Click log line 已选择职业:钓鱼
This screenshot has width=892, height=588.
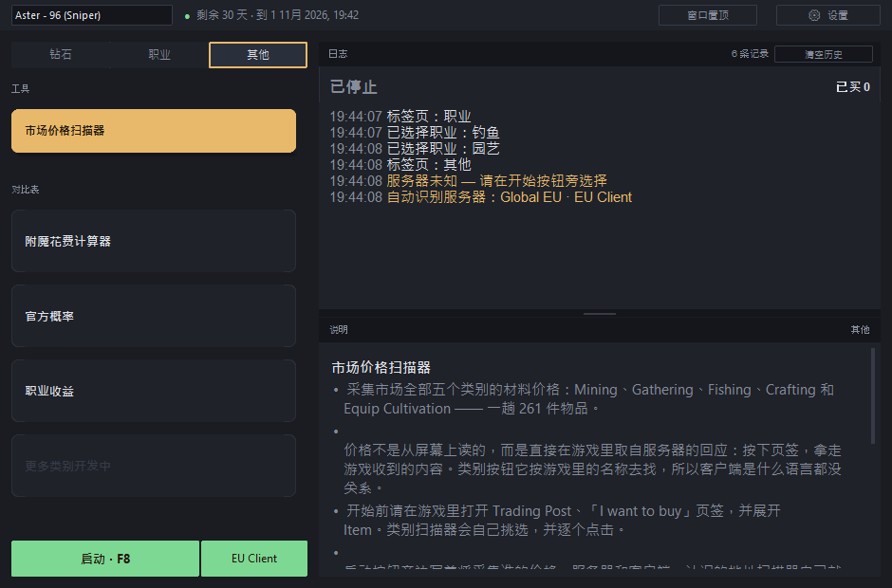pos(414,133)
